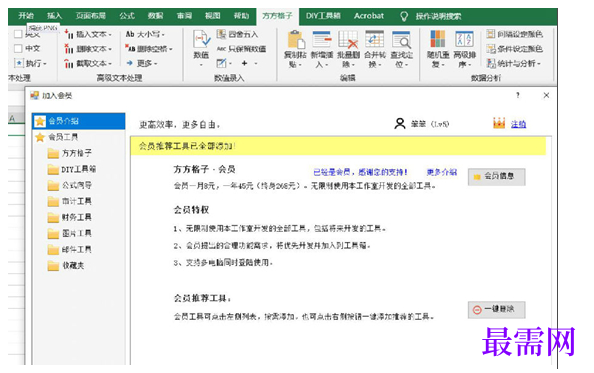Click the 条件设定颜色 icon

coord(491,49)
